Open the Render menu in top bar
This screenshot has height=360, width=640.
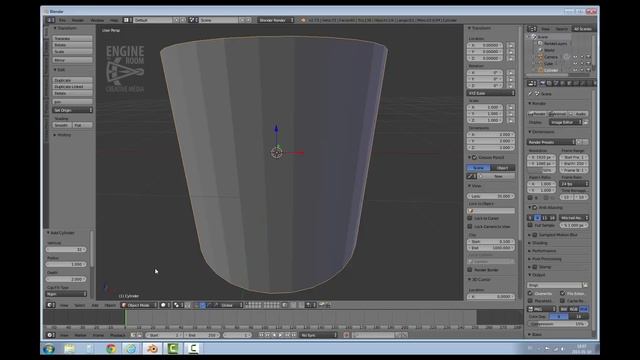78,20
